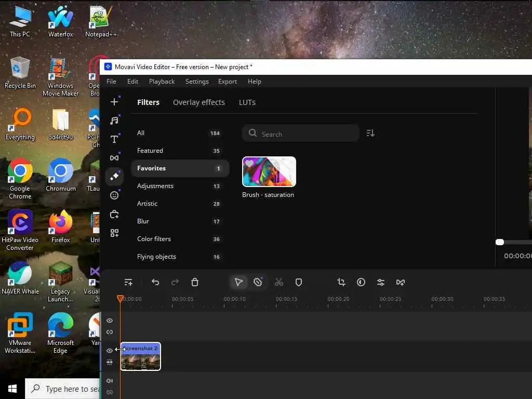Screen dimensions: 532x399
Task: Select the All filters category
Action: [x=180, y=133]
